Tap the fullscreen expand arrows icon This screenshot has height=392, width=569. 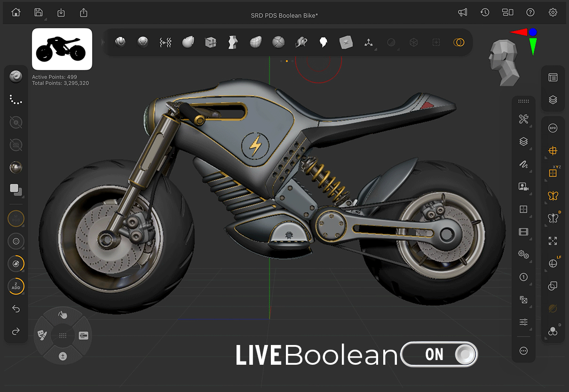(x=553, y=241)
